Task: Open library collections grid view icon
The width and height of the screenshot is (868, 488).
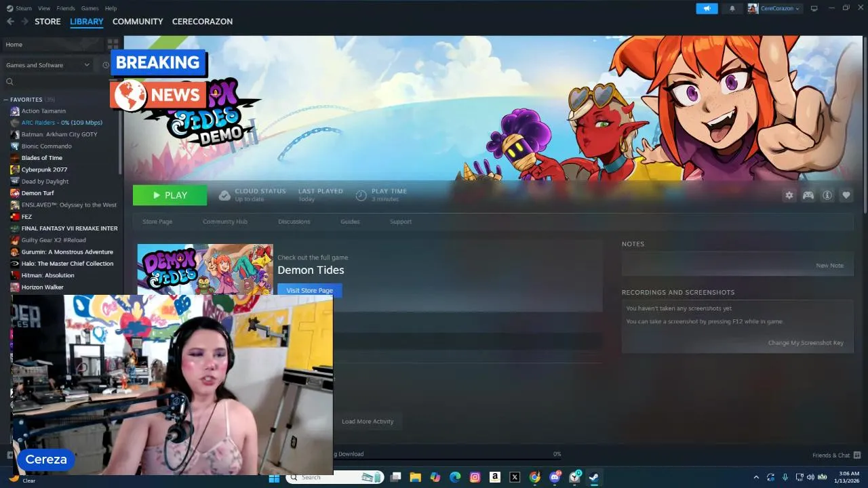Action: pyautogui.click(x=113, y=44)
